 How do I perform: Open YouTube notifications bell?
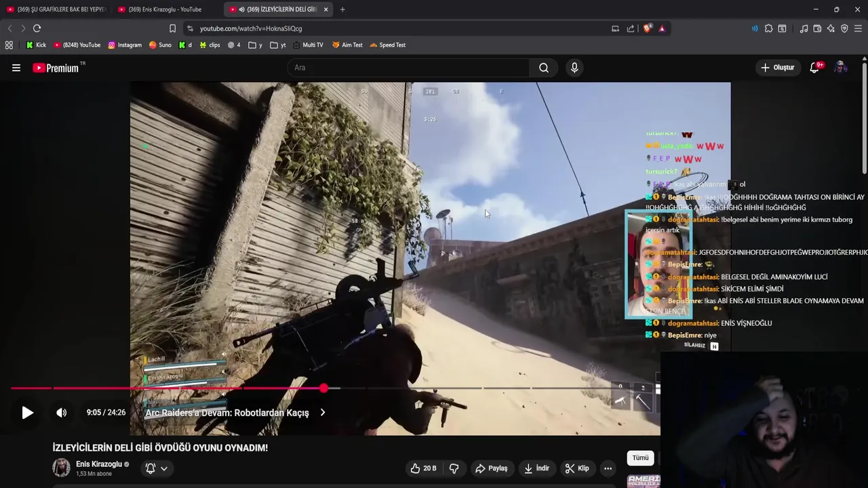pyautogui.click(x=816, y=67)
